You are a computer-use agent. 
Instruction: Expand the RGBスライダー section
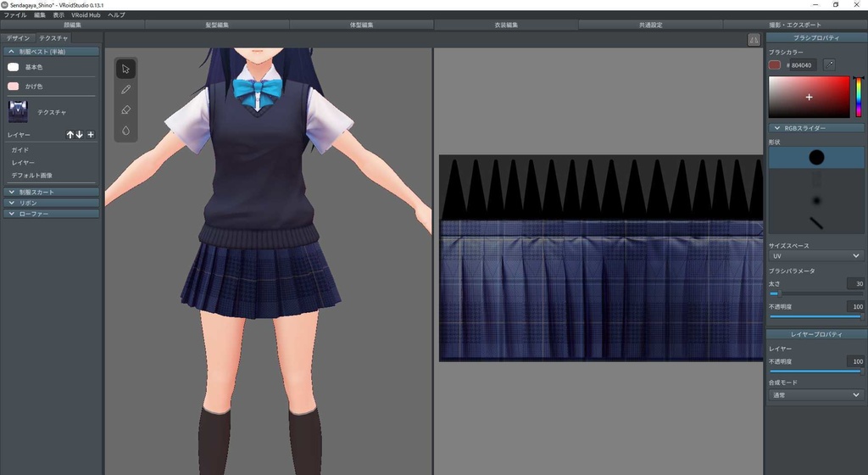click(x=816, y=128)
